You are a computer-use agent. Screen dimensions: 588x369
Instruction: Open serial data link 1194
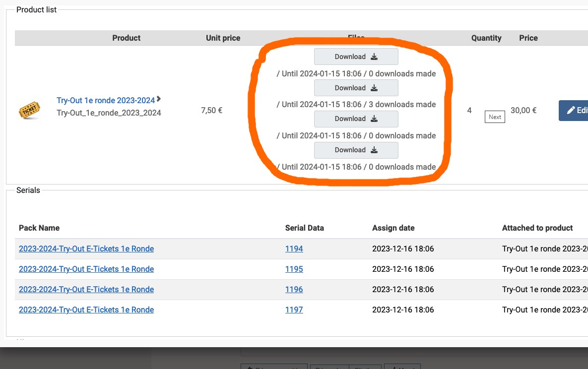[x=294, y=249]
